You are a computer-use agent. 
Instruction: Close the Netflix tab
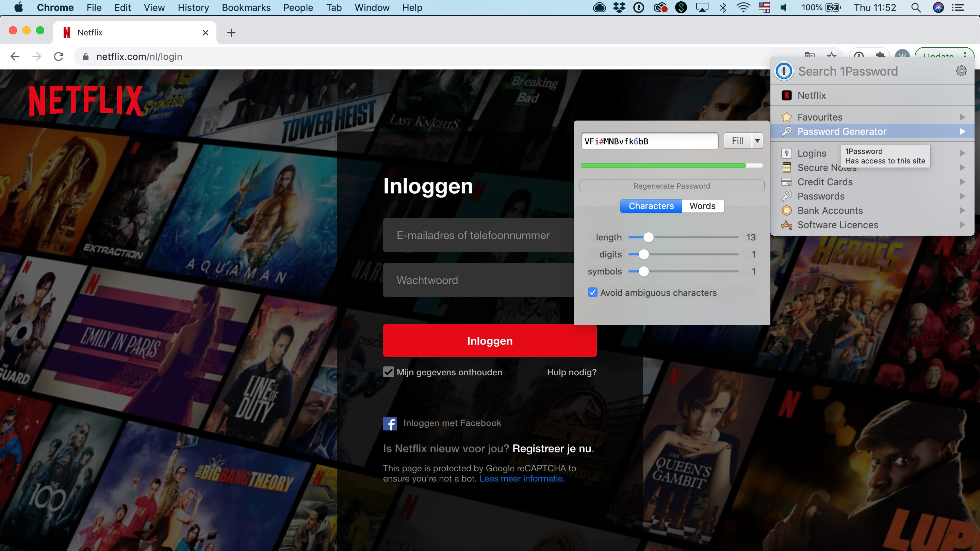[x=206, y=33]
